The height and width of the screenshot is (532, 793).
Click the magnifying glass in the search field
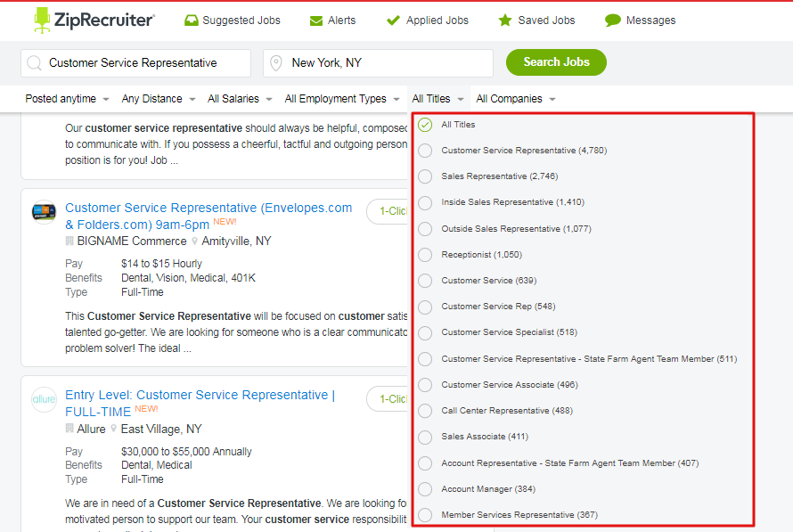[33, 62]
